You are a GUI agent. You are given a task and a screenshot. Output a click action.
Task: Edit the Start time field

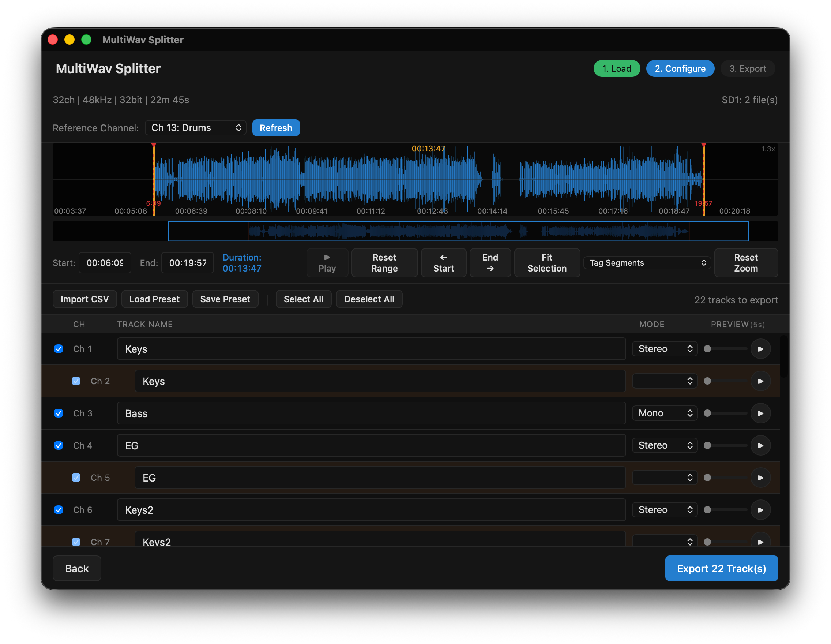pyautogui.click(x=105, y=263)
